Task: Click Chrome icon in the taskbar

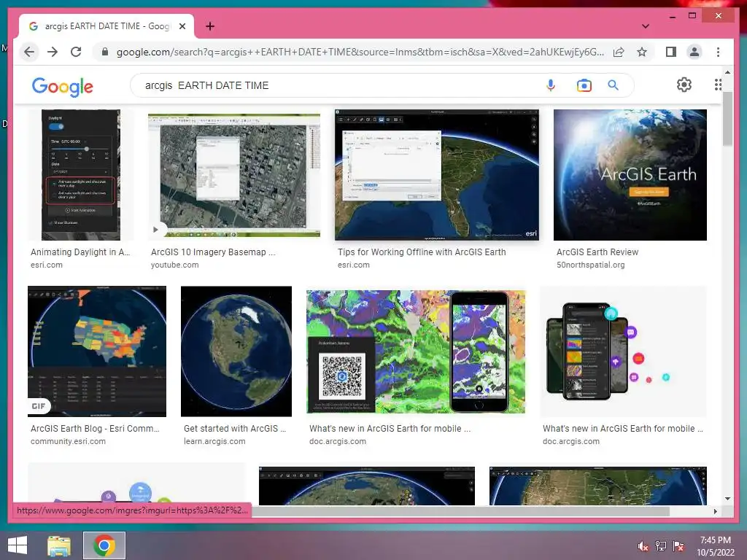Action: click(x=104, y=545)
